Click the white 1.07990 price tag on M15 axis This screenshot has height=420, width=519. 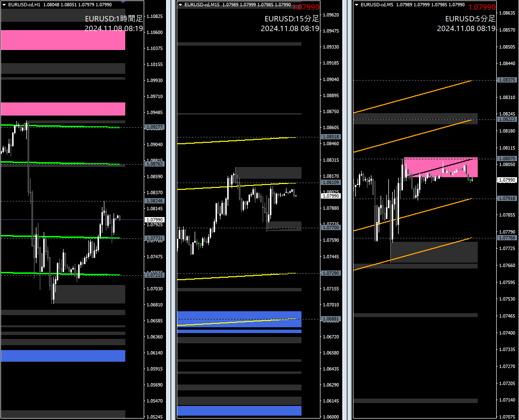[x=331, y=196]
